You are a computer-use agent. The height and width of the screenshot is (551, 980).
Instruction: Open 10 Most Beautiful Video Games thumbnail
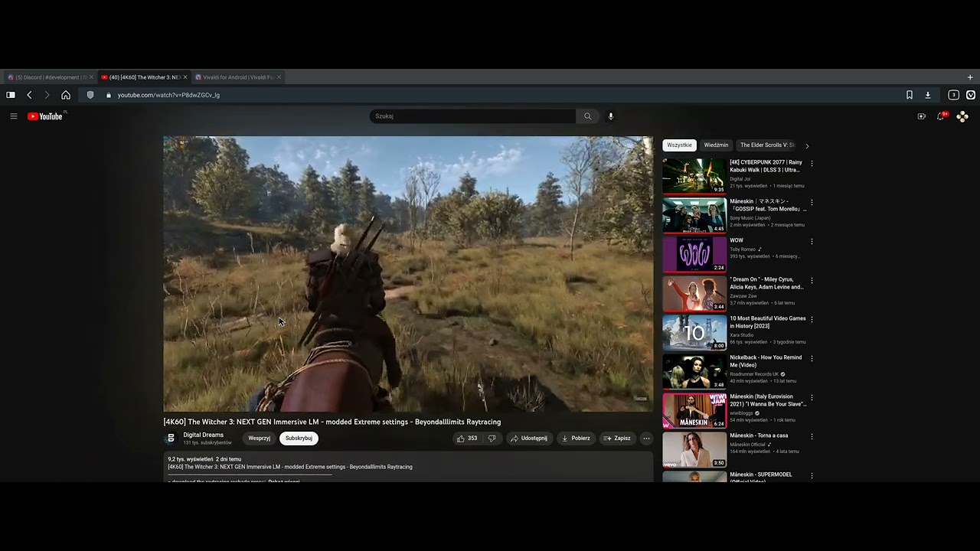[x=694, y=332]
